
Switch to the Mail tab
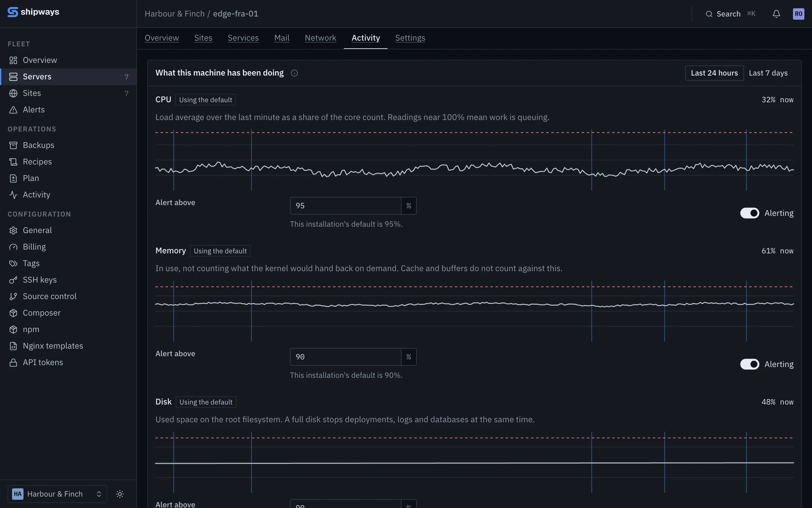coord(282,38)
